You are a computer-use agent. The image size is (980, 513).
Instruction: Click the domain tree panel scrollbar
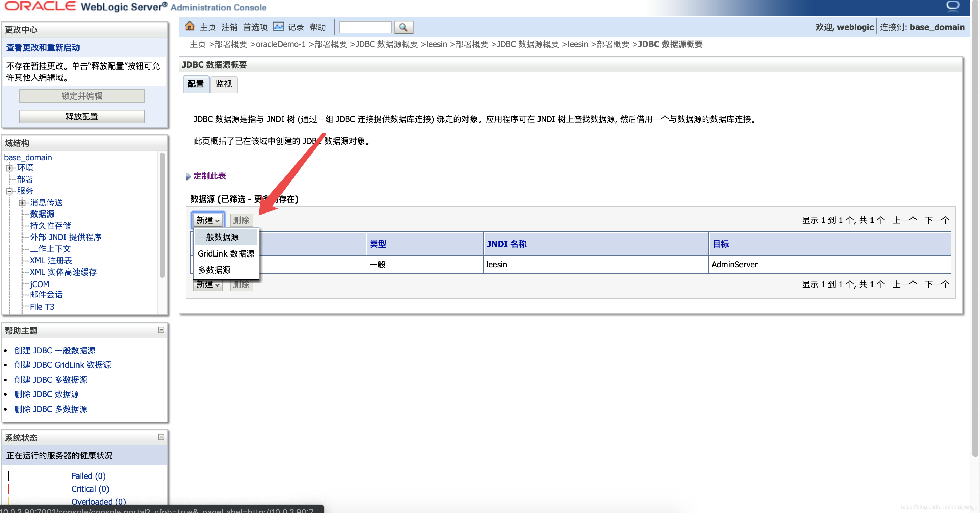click(x=162, y=215)
